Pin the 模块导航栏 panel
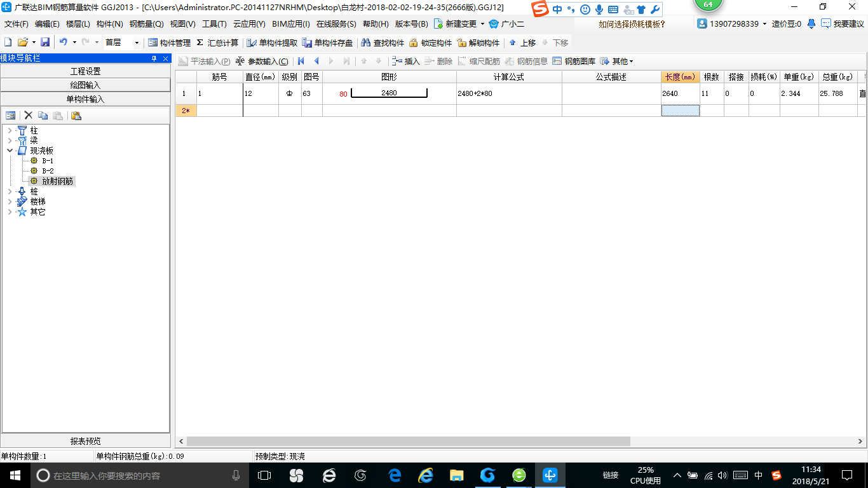This screenshot has height=488, width=868. (154, 58)
